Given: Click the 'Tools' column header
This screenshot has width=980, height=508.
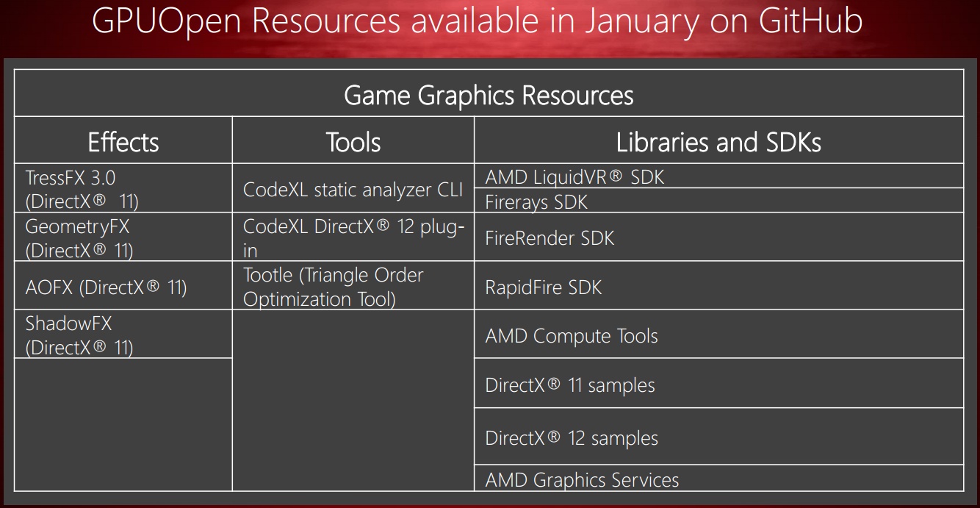Looking at the screenshot, I should point(353,140).
